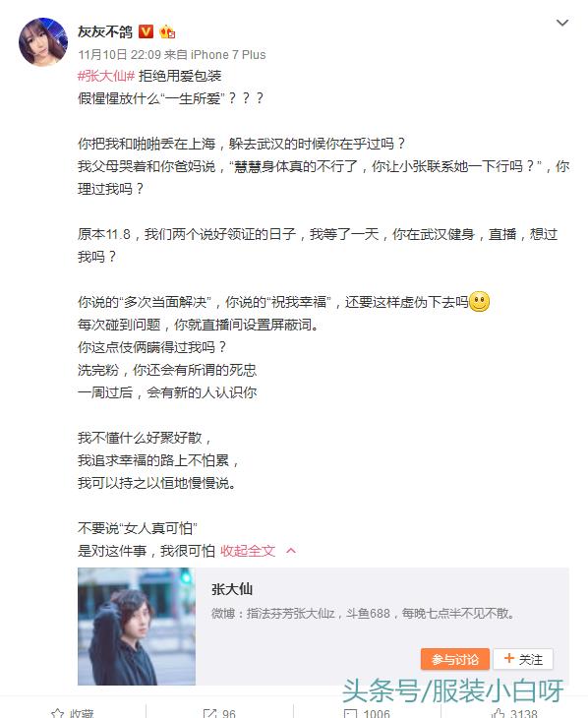Click the 张大仙 card description text
The width and height of the screenshot is (588, 718).
coord(363,613)
